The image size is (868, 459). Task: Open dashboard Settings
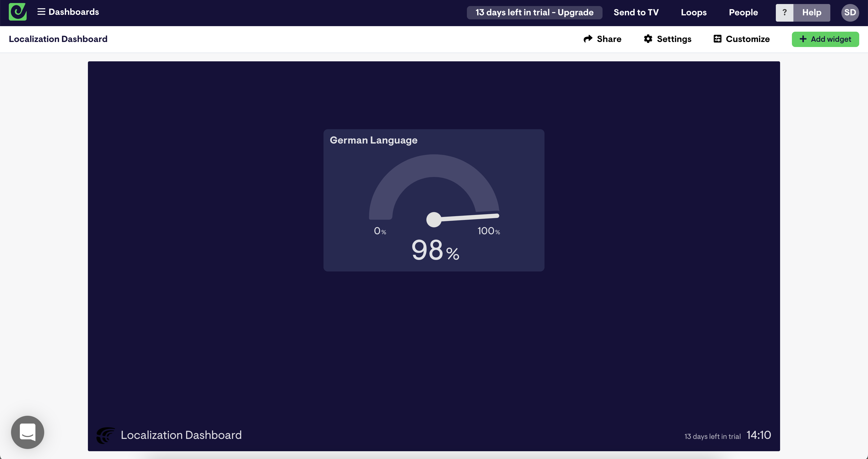[x=667, y=39]
